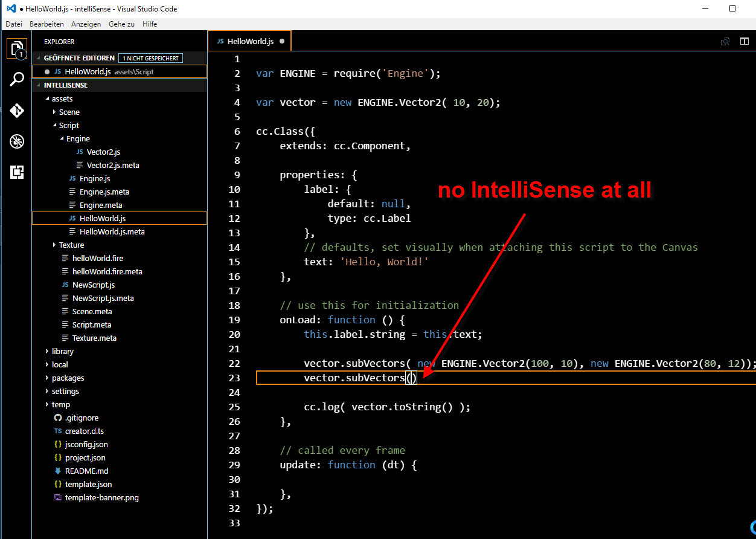The height and width of the screenshot is (539, 756).
Task: Click the split editor icon
Action: point(744,42)
